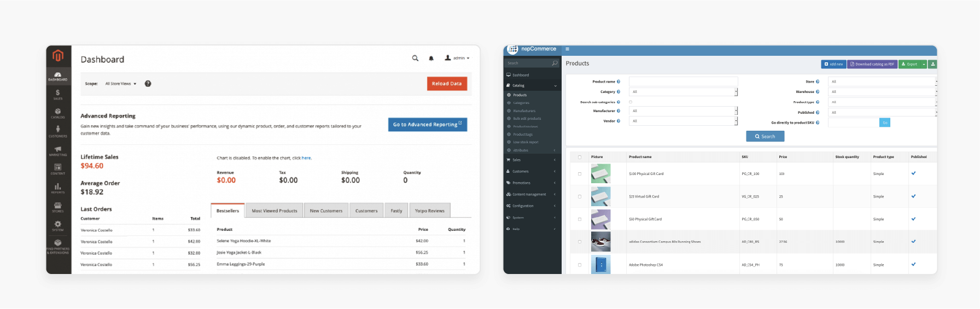The width and height of the screenshot is (980, 309).
Task: Select the Adobe Photoshop CS4 row checkbox
Action: [x=580, y=265]
